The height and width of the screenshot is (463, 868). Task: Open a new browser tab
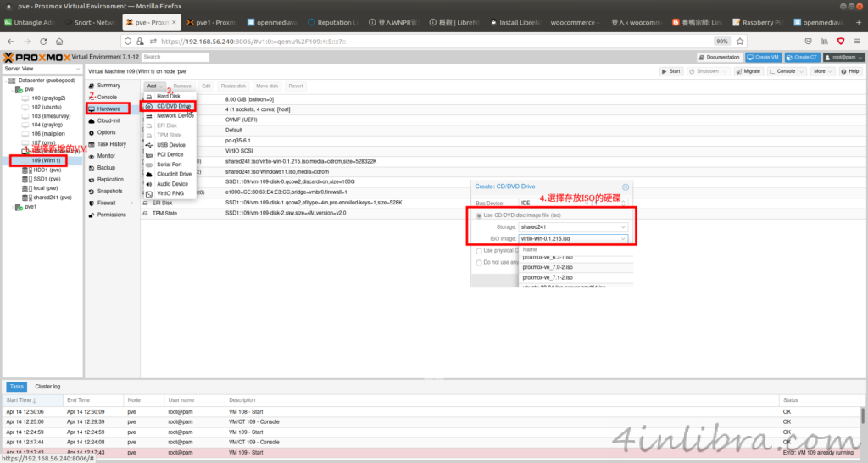tap(859, 22)
